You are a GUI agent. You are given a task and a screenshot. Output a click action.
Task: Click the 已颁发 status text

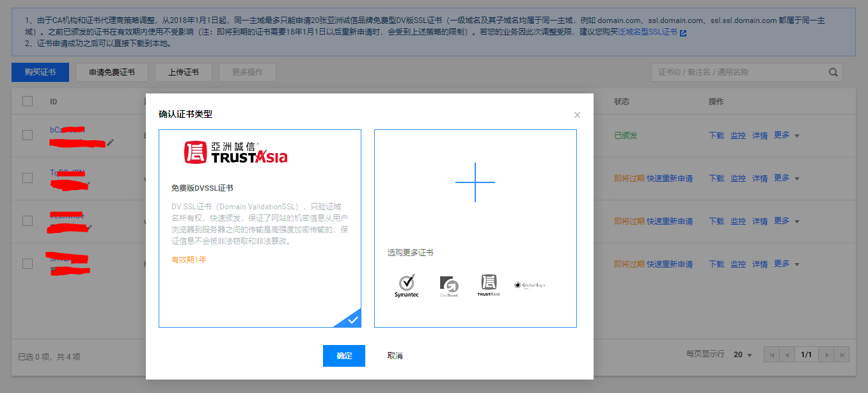[626, 136]
